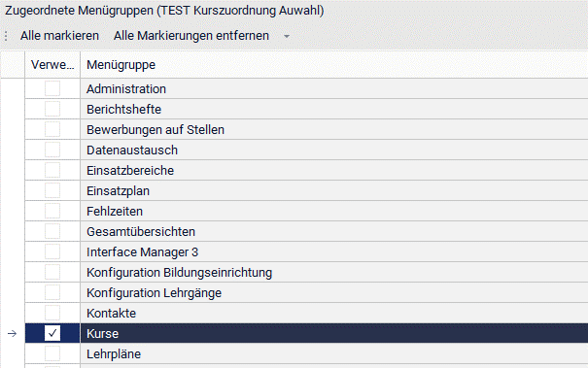Enable the Kontakte checkbox
588x368 pixels.
pyautogui.click(x=52, y=313)
